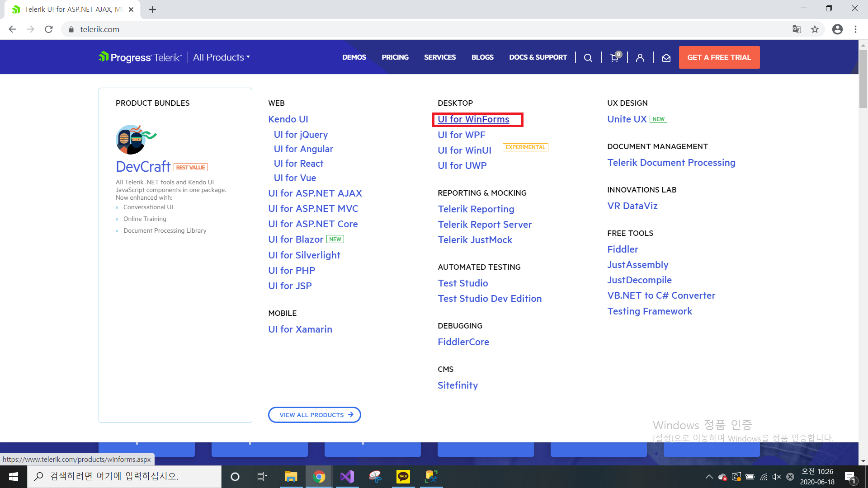
Task: Click the user account icon in header
Action: point(640,58)
